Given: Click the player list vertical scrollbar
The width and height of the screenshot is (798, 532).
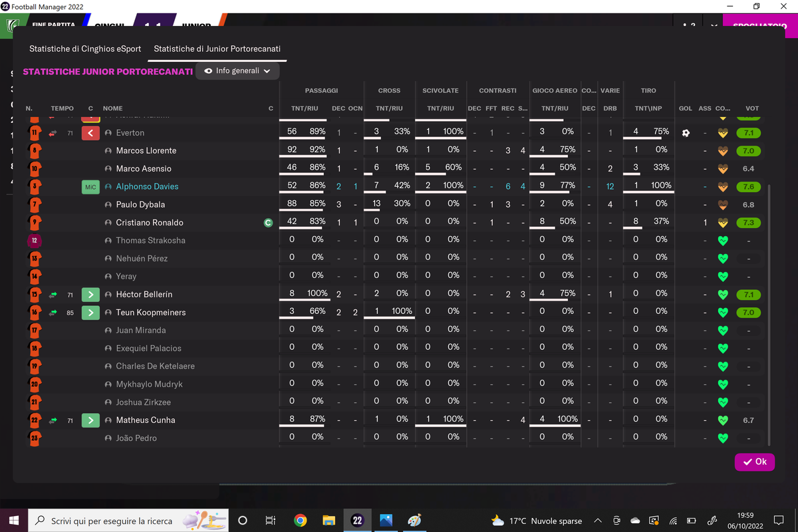Looking at the screenshot, I should click(x=769, y=315).
